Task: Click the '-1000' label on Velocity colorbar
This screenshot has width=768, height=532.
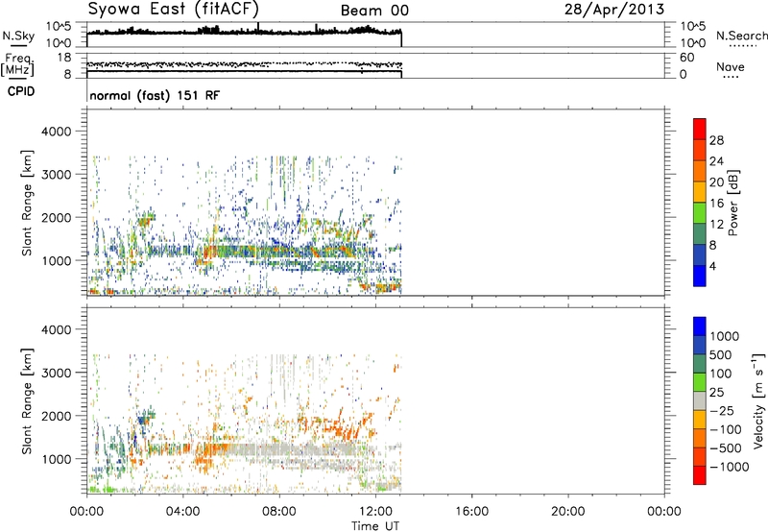Action: (x=729, y=467)
